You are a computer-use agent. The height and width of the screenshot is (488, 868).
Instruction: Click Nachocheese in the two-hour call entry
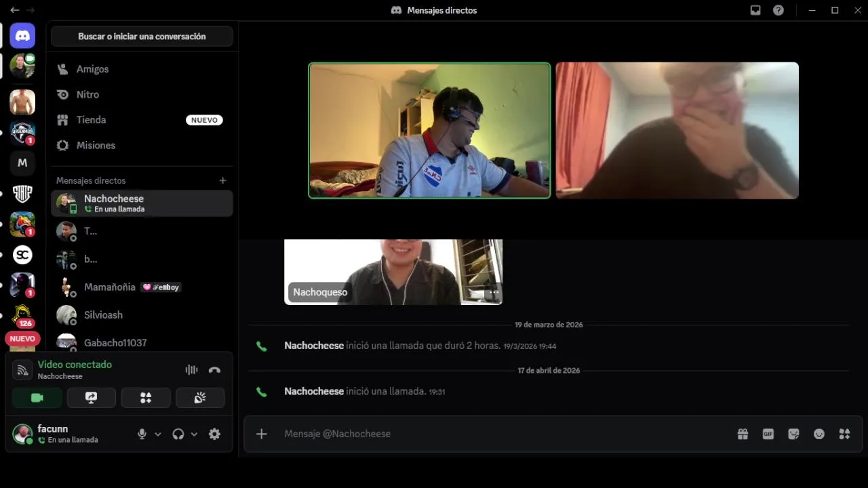click(314, 346)
